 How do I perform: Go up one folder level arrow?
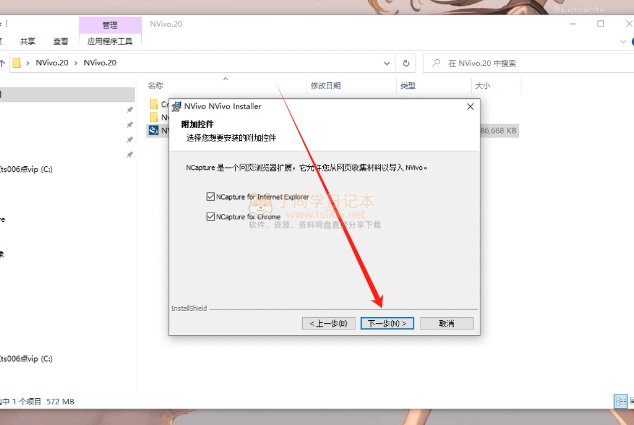click(x=2, y=63)
